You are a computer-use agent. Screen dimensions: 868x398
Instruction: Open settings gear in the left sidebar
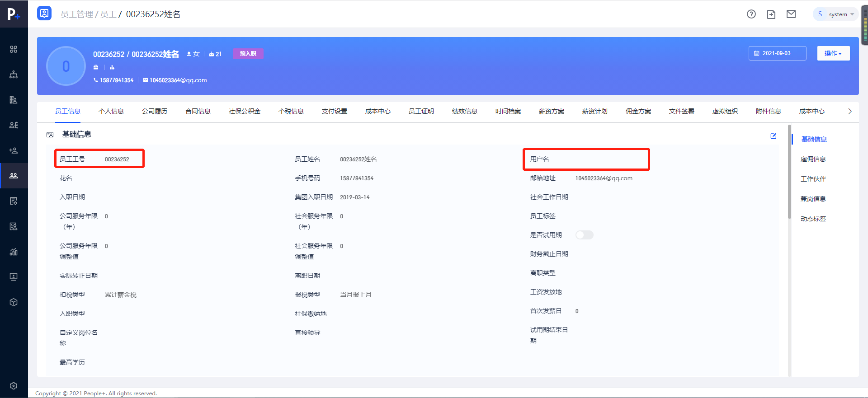14,385
